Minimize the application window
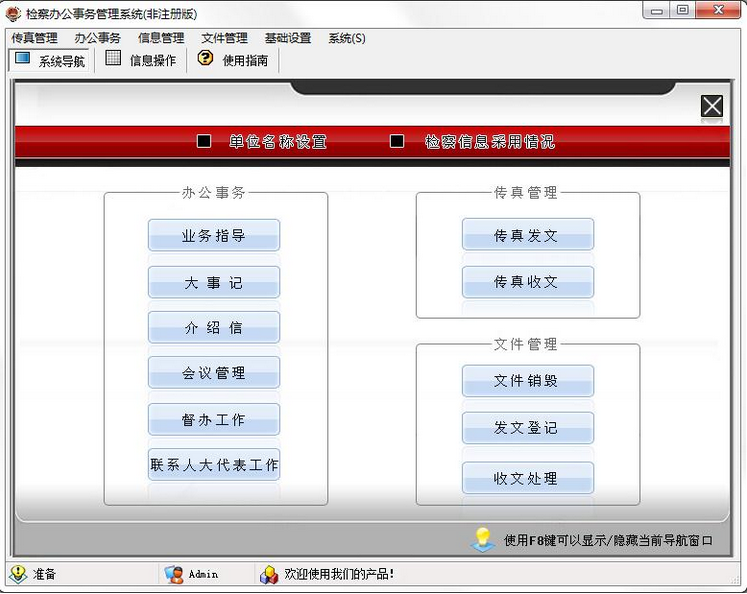The height and width of the screenshot is (594, 747). tap(657, 10)
